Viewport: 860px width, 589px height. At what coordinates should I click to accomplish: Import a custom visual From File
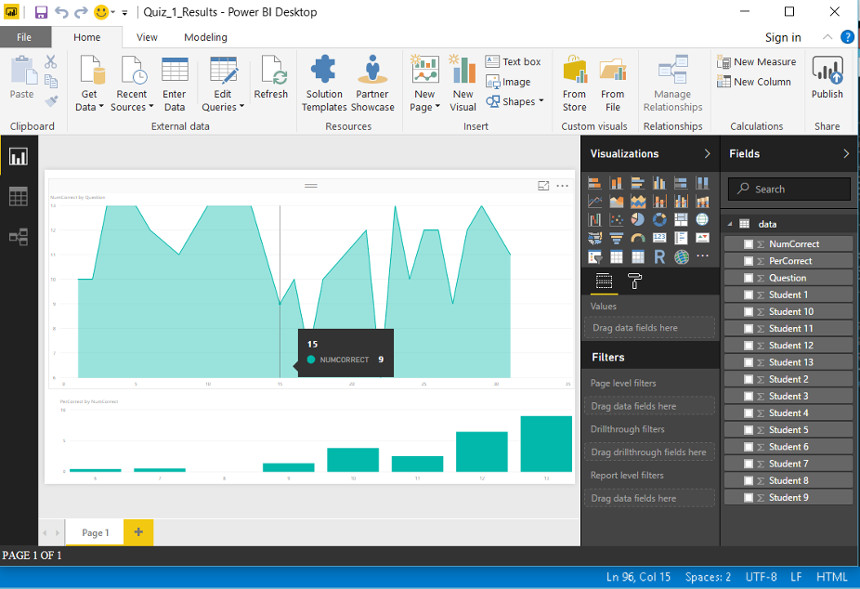[613, 84]
